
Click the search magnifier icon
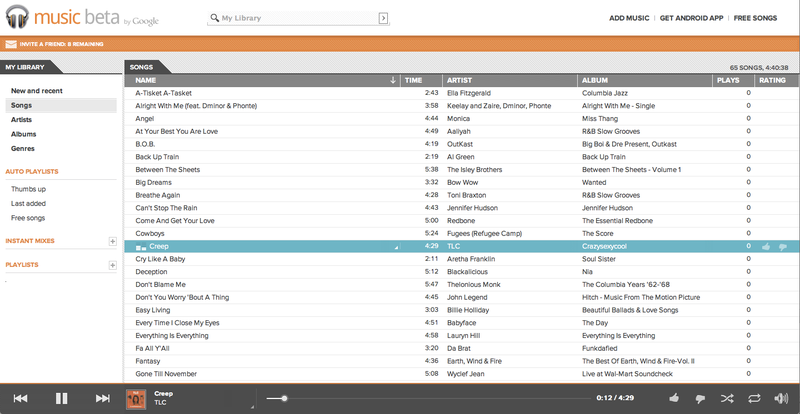tap(215, 18)
